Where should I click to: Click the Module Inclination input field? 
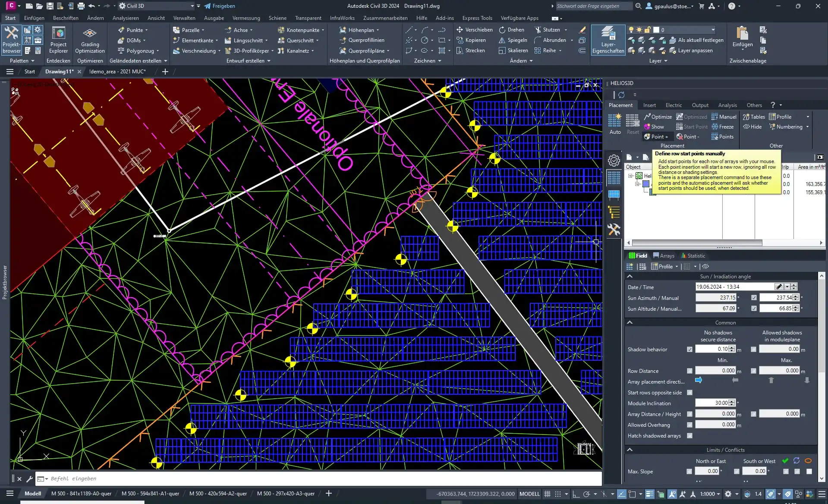pos(712,403)
